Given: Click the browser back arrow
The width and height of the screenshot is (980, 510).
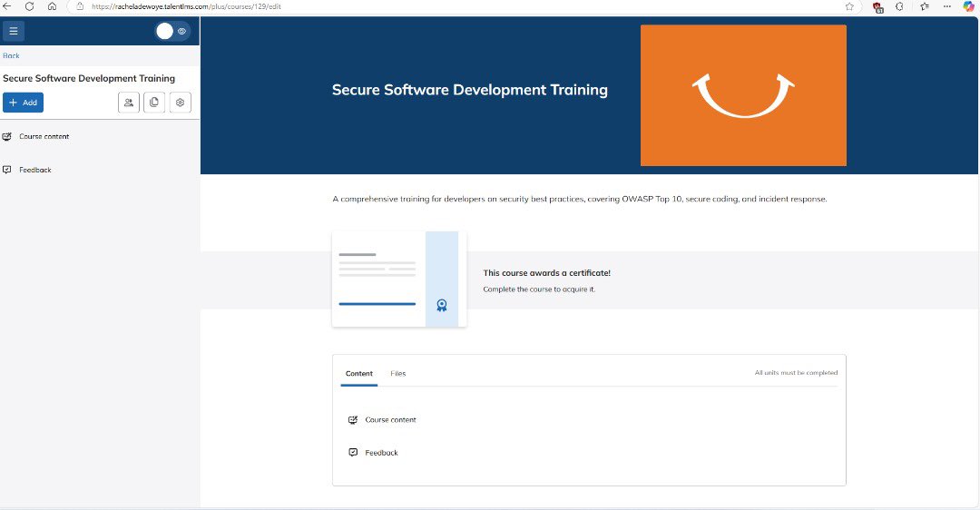Looking at the screenshot, I should click(x=7, y=6).
